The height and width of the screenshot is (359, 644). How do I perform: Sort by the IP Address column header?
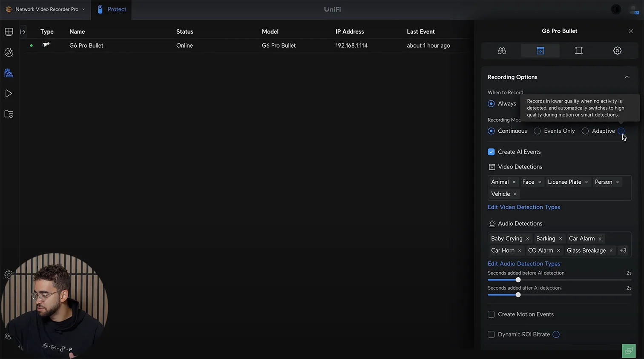pyautogui.click(x=350, y=31)
